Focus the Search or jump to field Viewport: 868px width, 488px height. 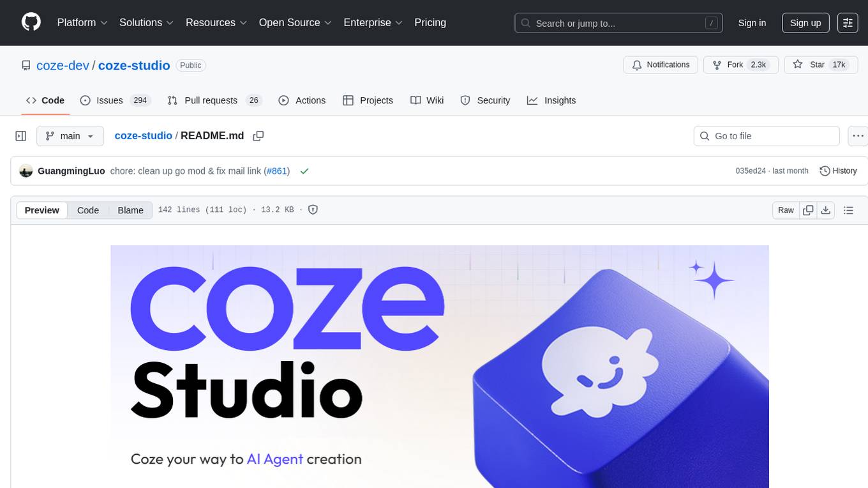pos(618,23)
